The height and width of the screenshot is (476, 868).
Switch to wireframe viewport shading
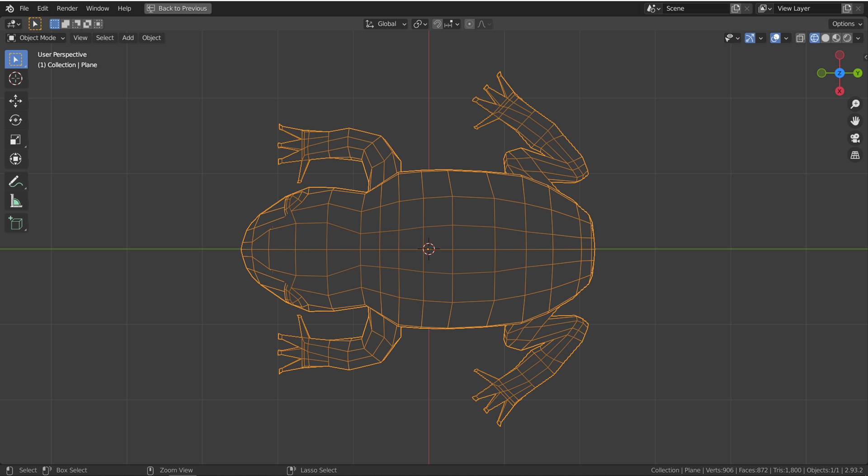[x=815, y=38]
